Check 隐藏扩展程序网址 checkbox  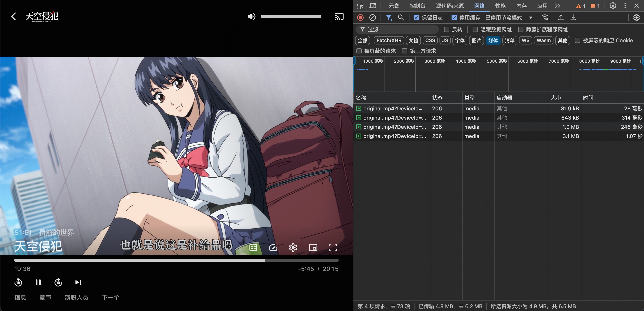(x=521, y=30)
